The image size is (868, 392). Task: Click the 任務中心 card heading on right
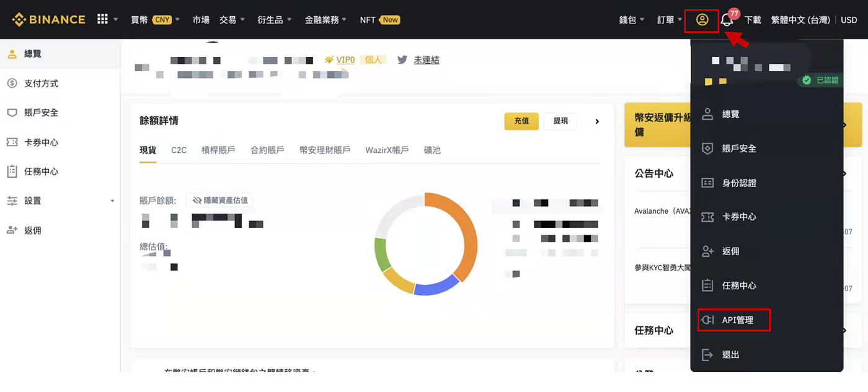[x=653, y=331]
